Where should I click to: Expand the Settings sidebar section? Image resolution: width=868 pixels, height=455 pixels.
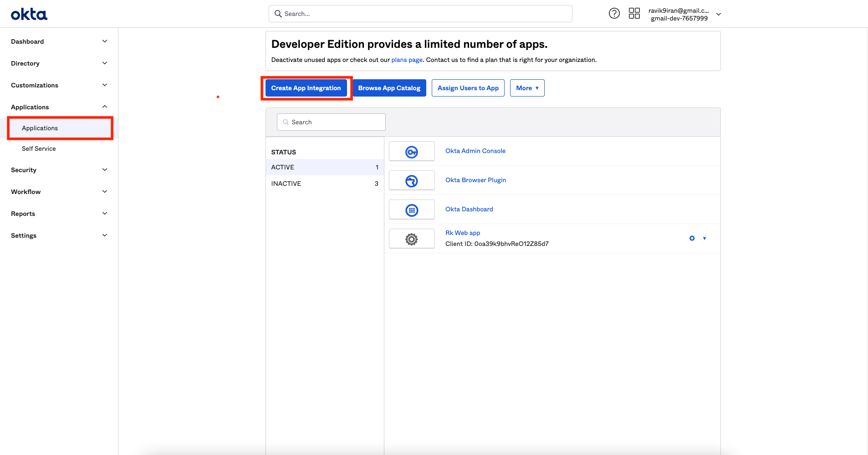tap(105, 235)
